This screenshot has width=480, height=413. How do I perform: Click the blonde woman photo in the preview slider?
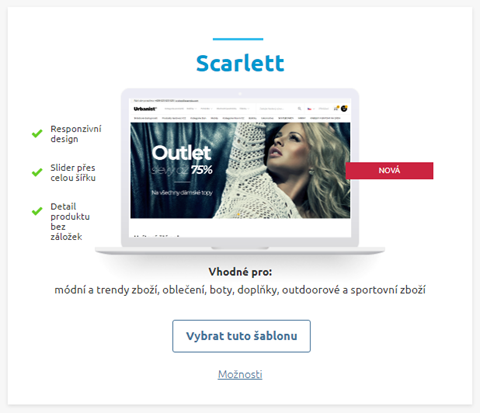pos(300,170)
